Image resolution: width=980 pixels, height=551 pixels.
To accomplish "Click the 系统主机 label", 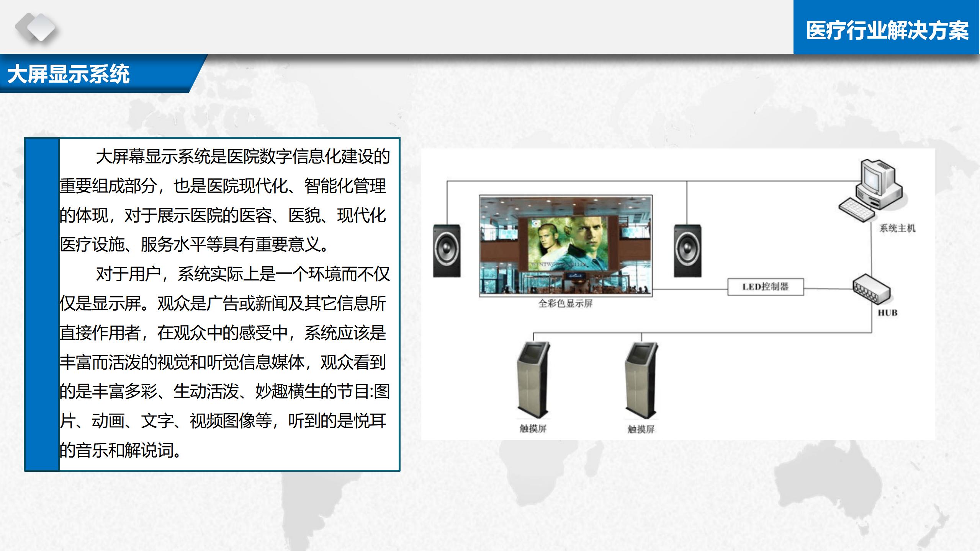I will [x=897, y=228].
